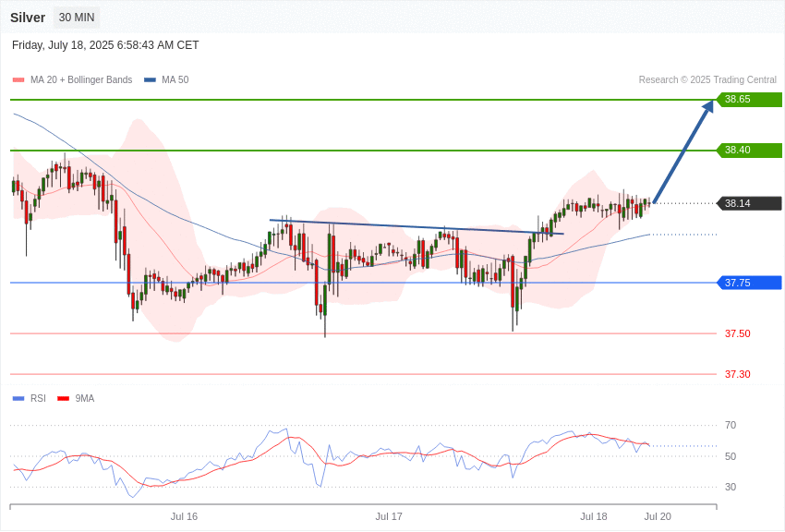785x532 pixels.
Task: Toggle the 9MA legend entry
Action: click(x=76, y=398)
